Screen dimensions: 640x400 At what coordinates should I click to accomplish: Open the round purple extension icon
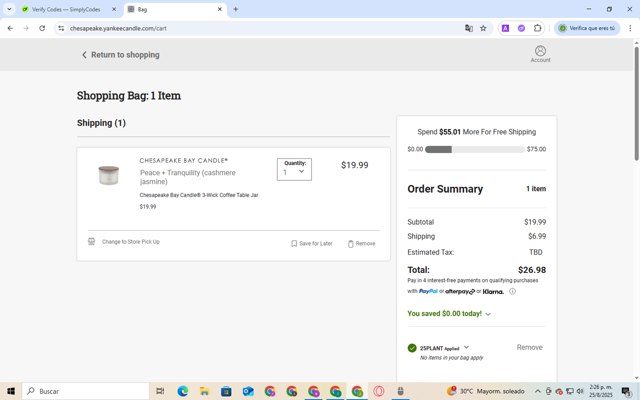pos(521,28)
